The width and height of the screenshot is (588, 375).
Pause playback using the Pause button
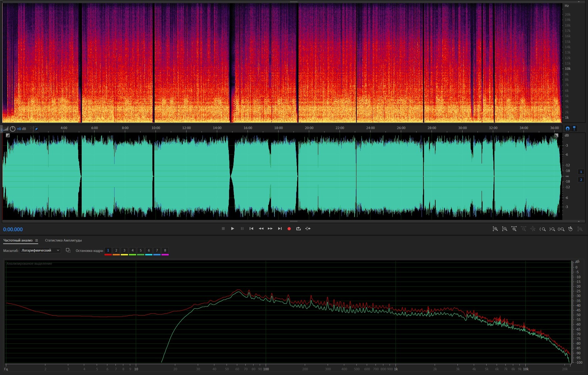click(x=242, y=229)
